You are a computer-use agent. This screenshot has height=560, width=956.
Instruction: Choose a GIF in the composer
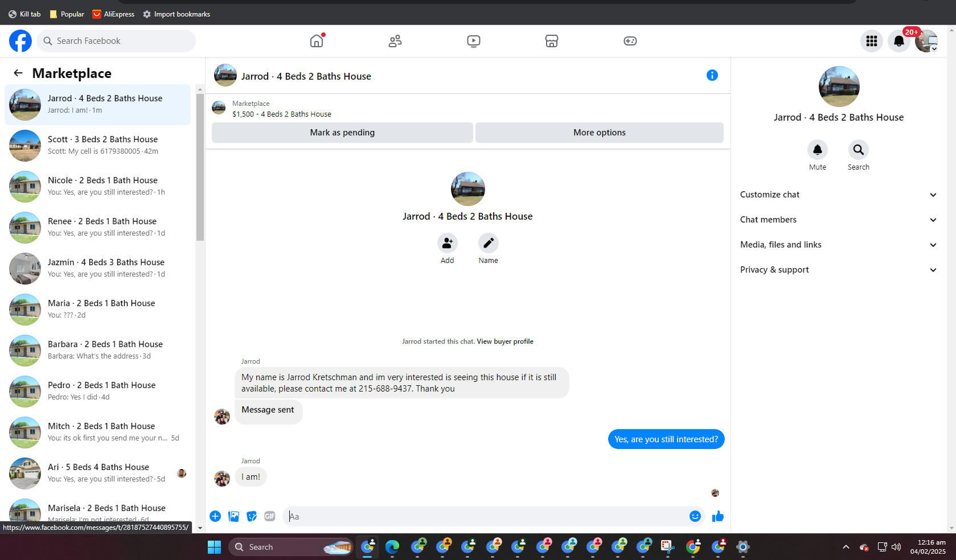pyautogui.click(x=270, y=516)
